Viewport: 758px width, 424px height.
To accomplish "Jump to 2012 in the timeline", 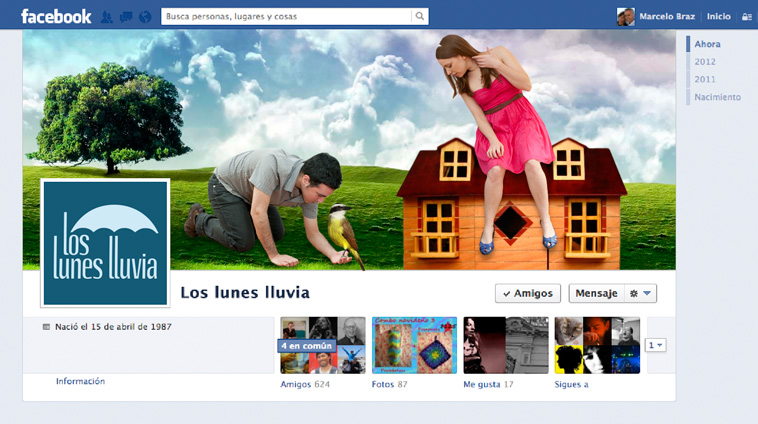I will [x=705, y=62].
